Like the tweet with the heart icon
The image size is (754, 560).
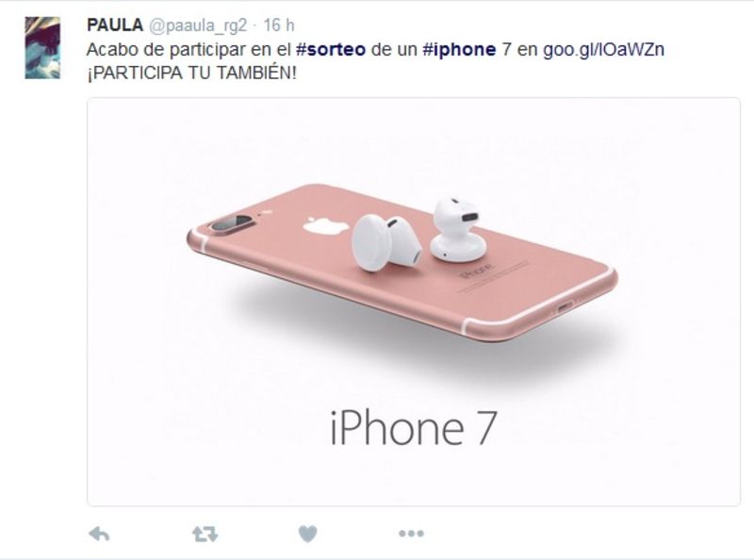(x=308, y=534)
